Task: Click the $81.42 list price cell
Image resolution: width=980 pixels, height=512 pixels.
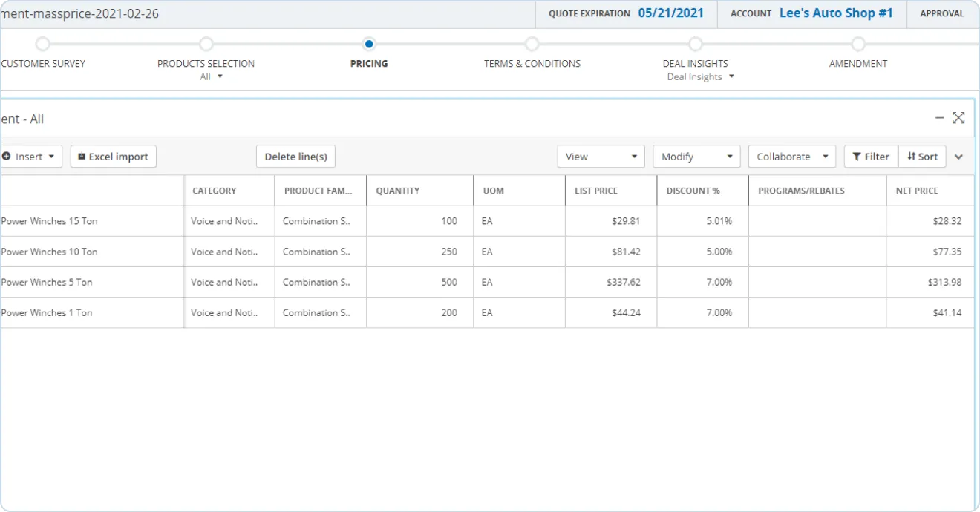Action: pos(611,252)
